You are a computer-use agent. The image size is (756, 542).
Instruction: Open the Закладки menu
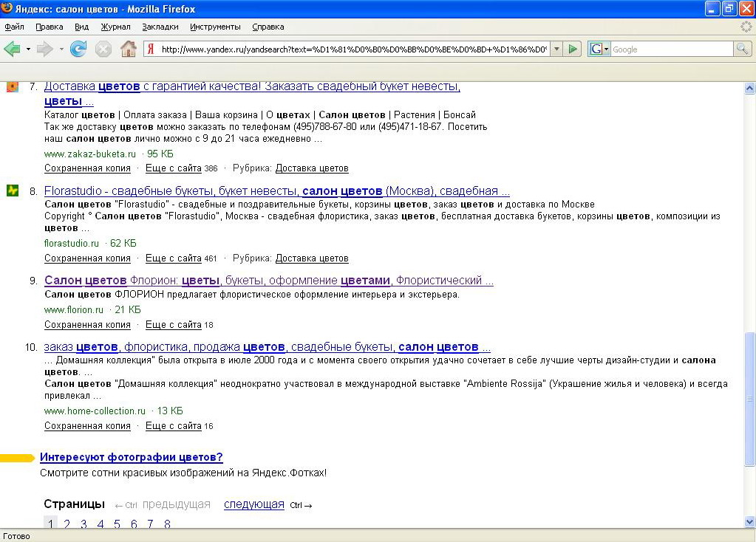tap(160, 27)
